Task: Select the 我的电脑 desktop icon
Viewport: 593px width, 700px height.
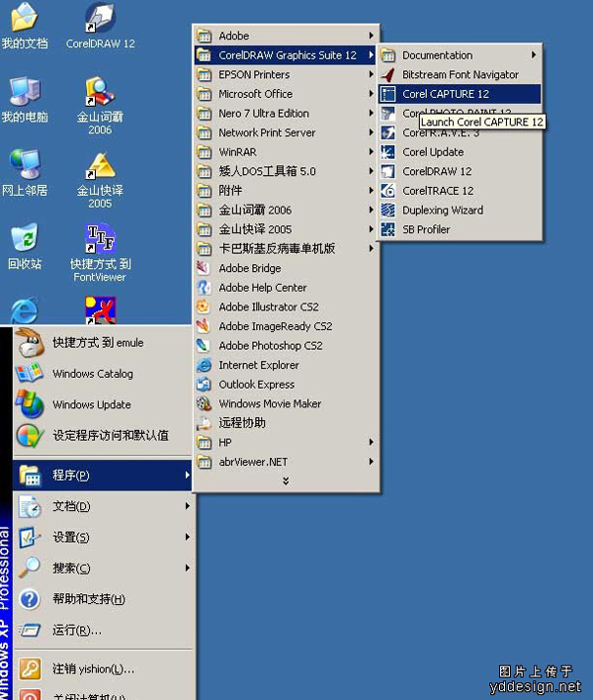Action: 25,92
